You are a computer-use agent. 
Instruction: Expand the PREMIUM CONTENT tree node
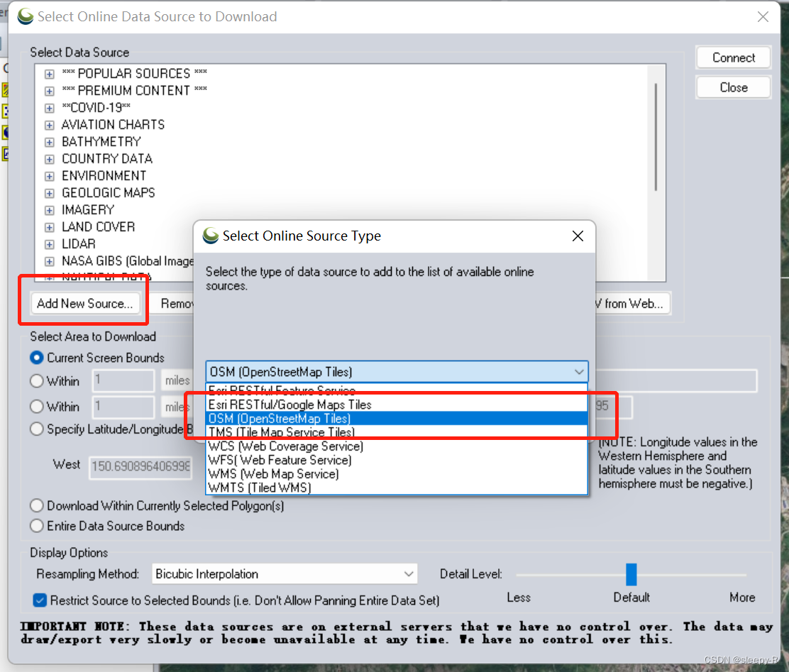point(50,91)
